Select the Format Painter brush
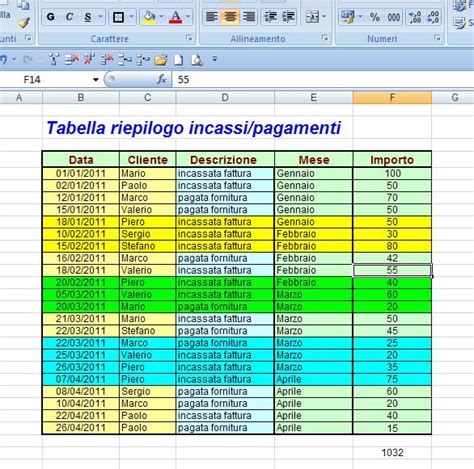The height and width of the screenshot is (469, 474). pyautogui.click(x=24, y=22)
